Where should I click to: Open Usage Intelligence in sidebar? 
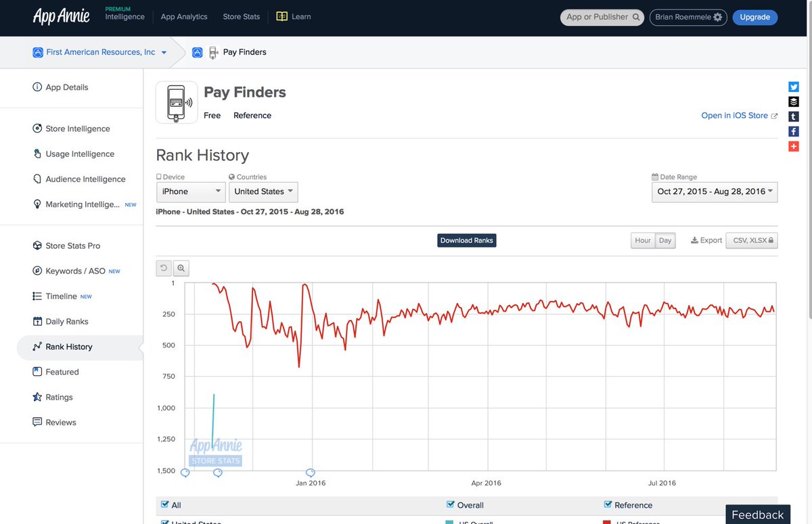tap(72, 153)
